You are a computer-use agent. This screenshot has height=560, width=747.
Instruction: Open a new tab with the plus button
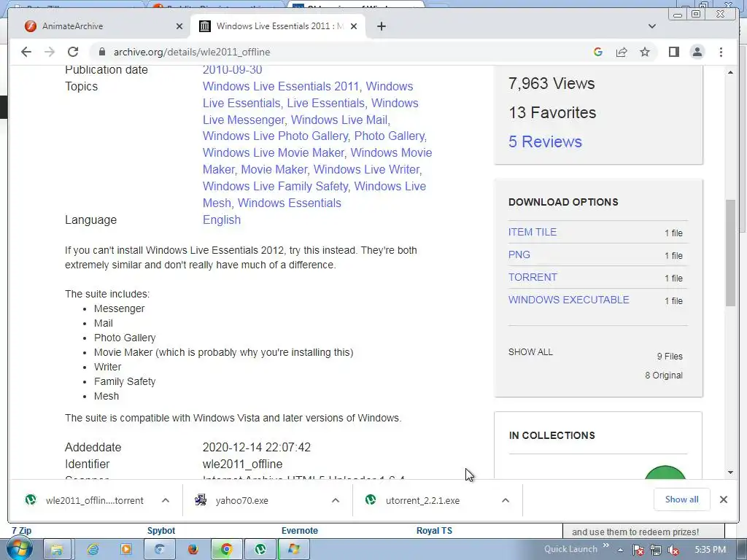point(381,26)
